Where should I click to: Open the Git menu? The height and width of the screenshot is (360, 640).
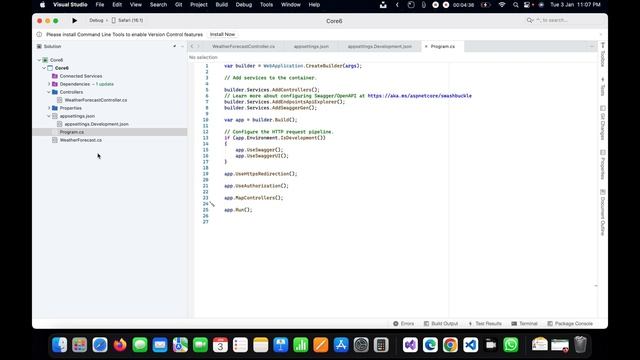point(178,5)
